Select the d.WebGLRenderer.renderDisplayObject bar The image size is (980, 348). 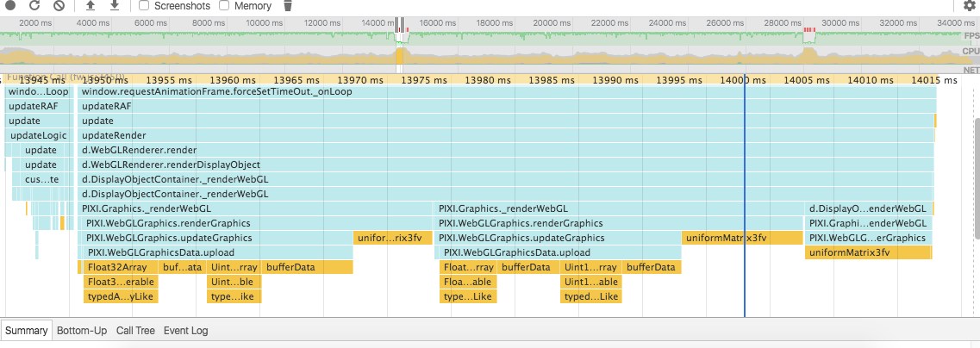tap(506, 165)
